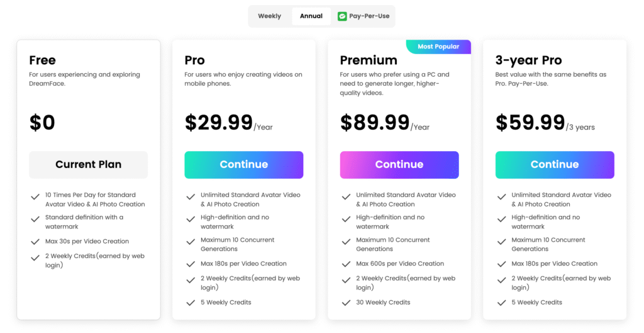Screen dimensions: 644x333
Task: Click the $59.99 three-year price
Action: click(530, 123)
